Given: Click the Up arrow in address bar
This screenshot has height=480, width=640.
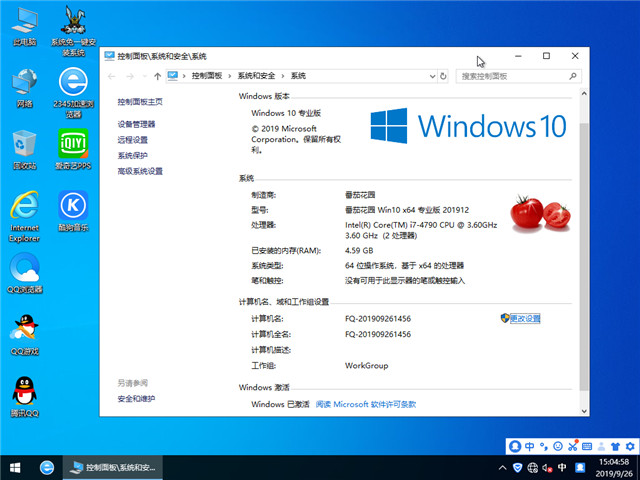Looking at the screenshot, I should point(158,76).
